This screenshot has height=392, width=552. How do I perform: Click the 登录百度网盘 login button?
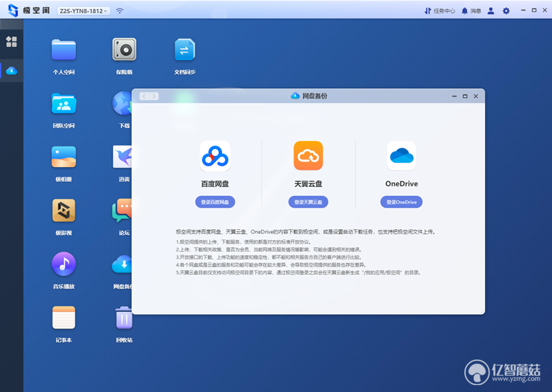215,202
